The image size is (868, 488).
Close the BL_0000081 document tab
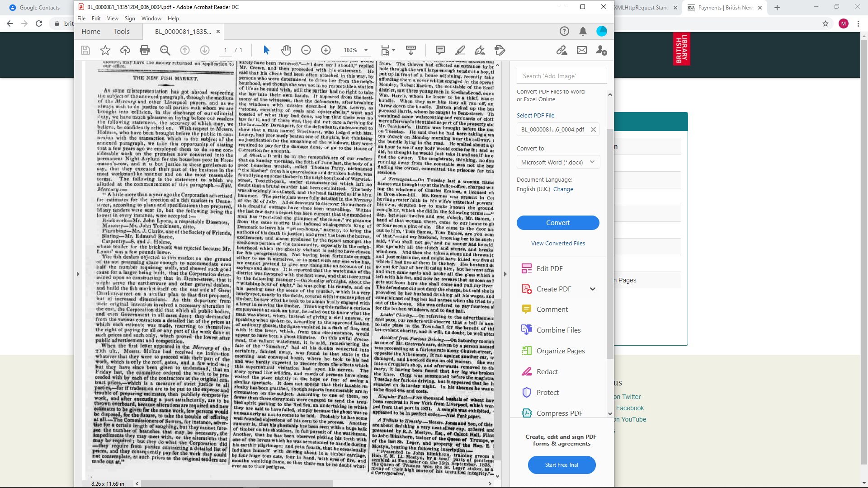pyautogui.click(x=218, y=31)
